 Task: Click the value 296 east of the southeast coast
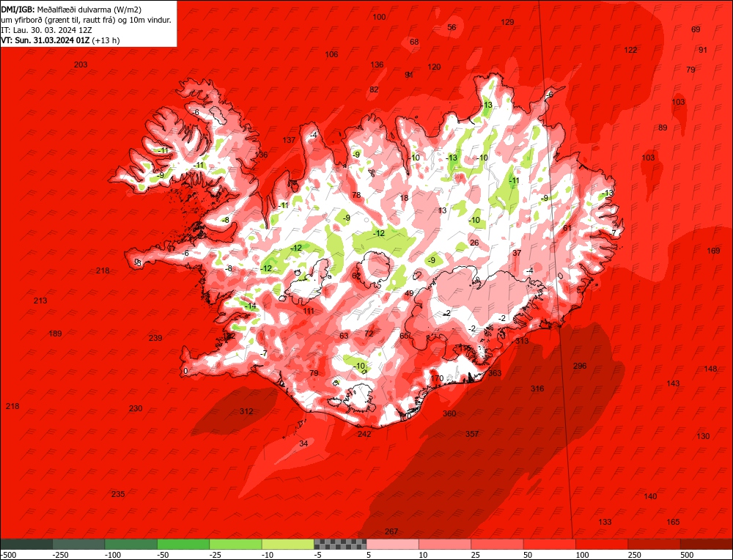580,366
